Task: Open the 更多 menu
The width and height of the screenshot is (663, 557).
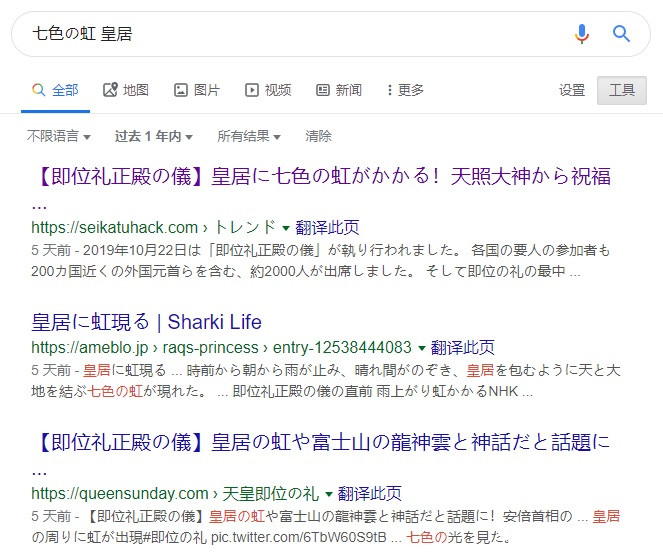Action: coord(405,90)
